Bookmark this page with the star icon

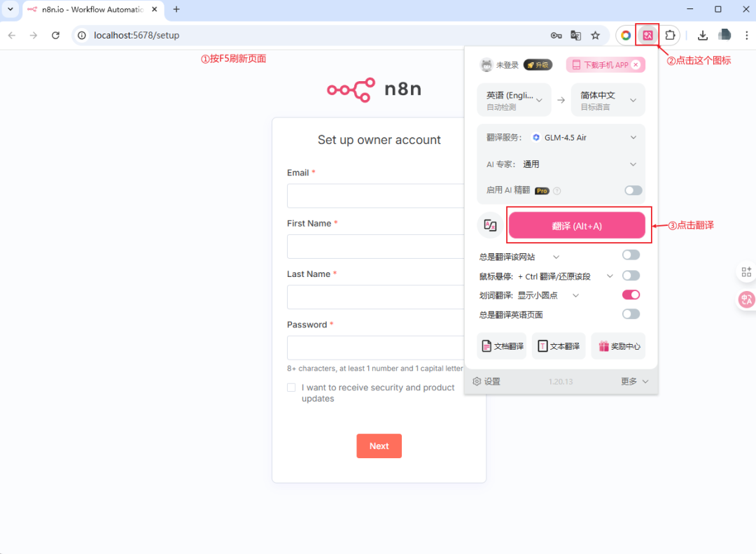click(x=596, y=35)
